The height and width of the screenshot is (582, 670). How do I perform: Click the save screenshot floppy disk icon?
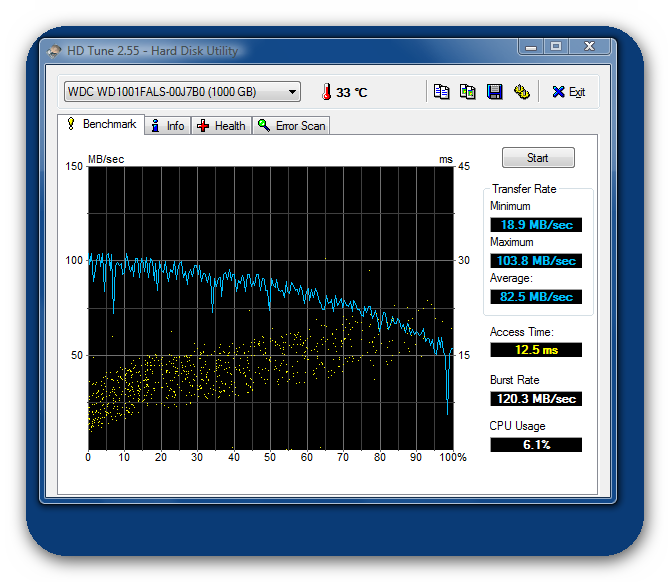[494, 92]
